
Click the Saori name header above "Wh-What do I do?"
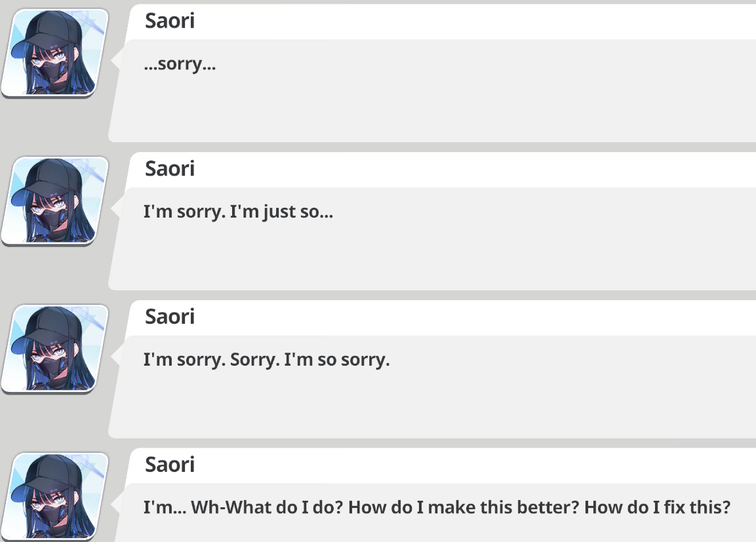[x=170, y=465]
